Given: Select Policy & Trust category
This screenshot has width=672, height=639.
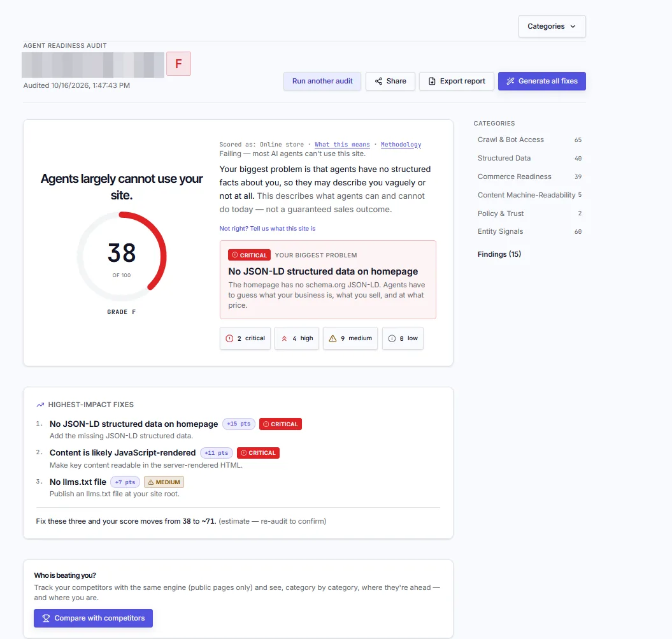Looking at the screenshot, I should click(529, 213).
